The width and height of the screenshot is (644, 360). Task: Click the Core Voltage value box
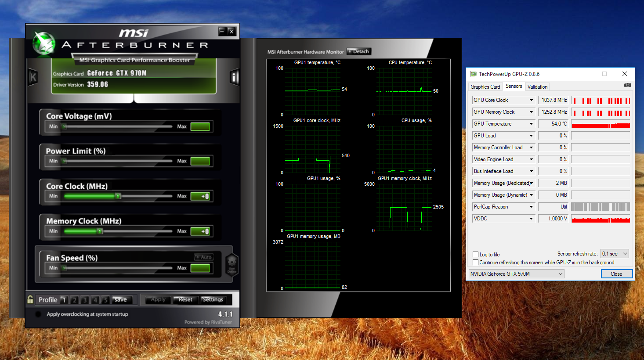pyautogui.click(x=200, y=126)
